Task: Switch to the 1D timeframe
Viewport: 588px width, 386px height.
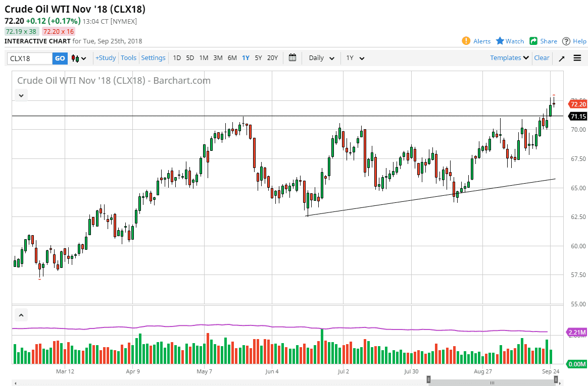Action: click(177, 58)
